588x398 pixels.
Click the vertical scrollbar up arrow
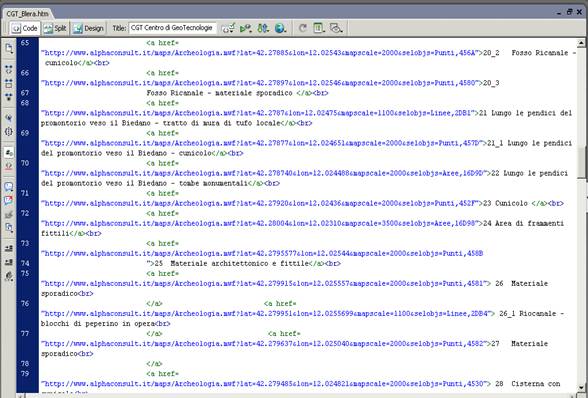(x=581, y=43)
